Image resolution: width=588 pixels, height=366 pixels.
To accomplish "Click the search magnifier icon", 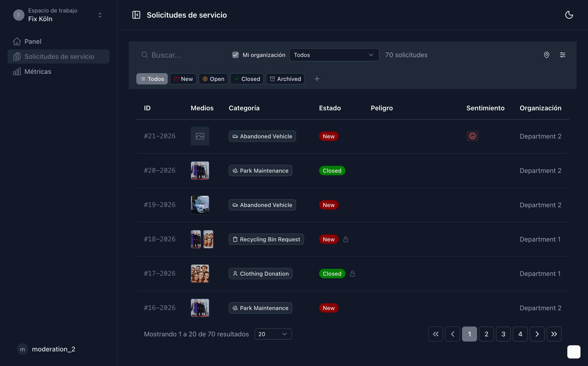I will click(145, 55).
